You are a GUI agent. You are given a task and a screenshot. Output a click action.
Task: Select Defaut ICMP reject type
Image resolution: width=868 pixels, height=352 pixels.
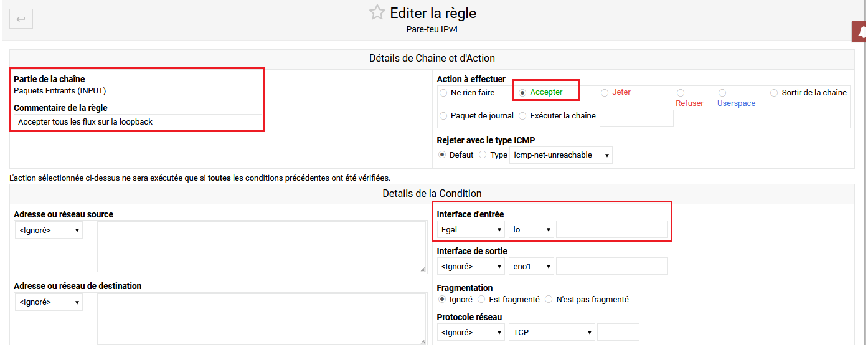click(442, 155)
